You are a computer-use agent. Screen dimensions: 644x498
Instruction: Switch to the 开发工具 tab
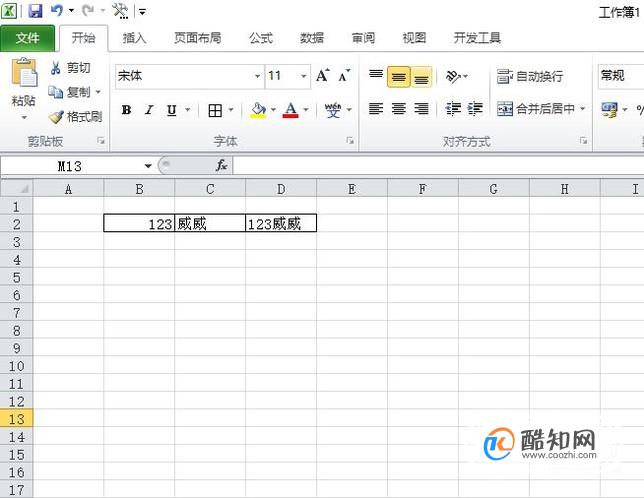point(477,38)
